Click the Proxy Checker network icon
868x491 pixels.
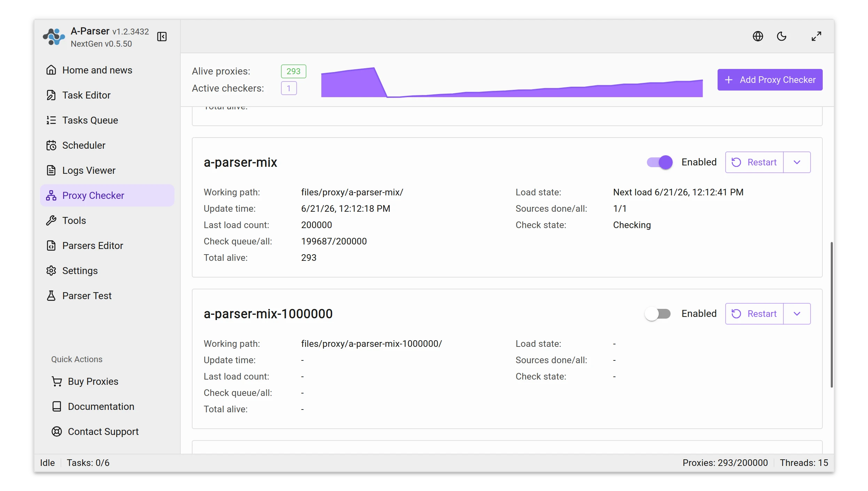click(51, 195)
